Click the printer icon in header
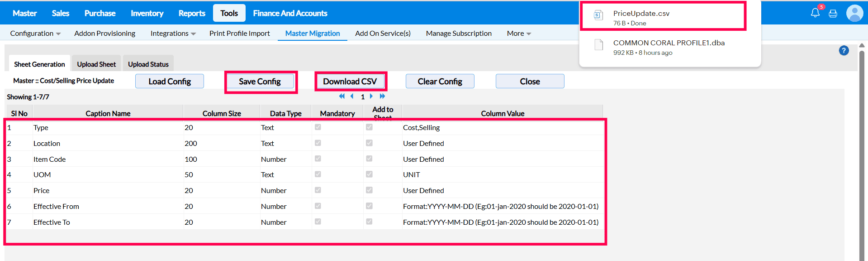The width and height of the screenshot is (868, 261). (x=833, y=14)
